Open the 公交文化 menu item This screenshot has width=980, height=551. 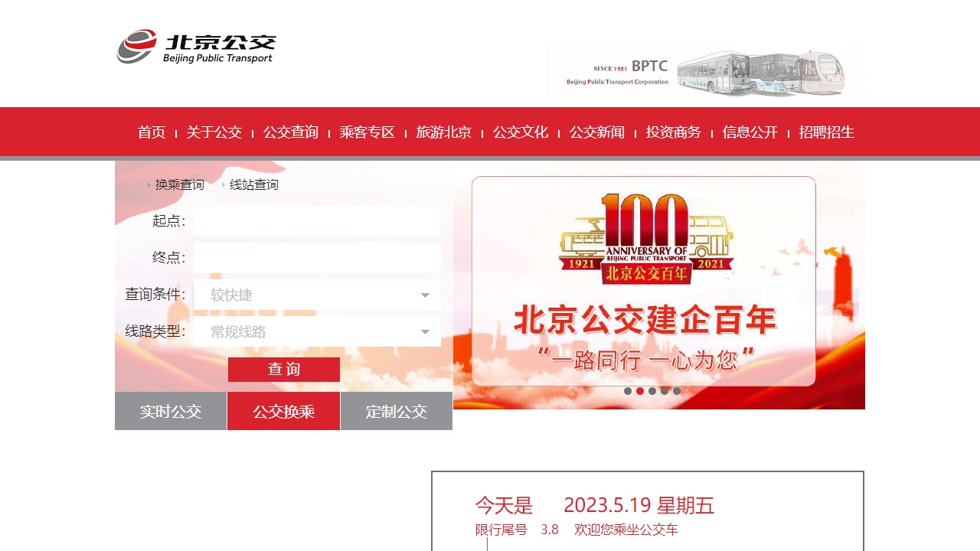[521, 132]
